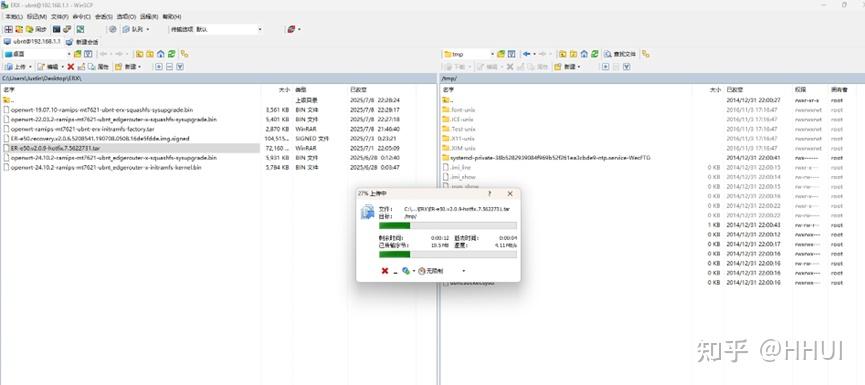The height and width of the screenshot is (385, 865).
Task: Click the remote parent directory icon
Action: point(562,54)
